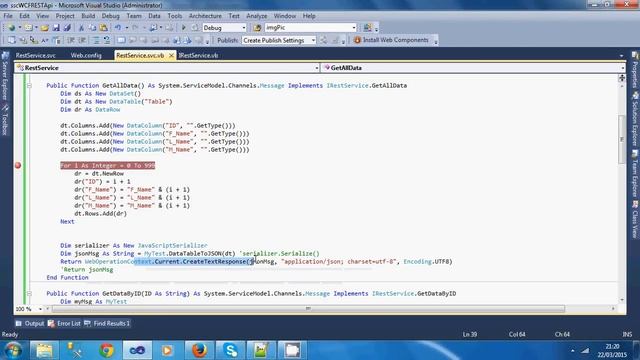
Task: Click the Decrease Indent toolbar icon
Action: point(71,40)
